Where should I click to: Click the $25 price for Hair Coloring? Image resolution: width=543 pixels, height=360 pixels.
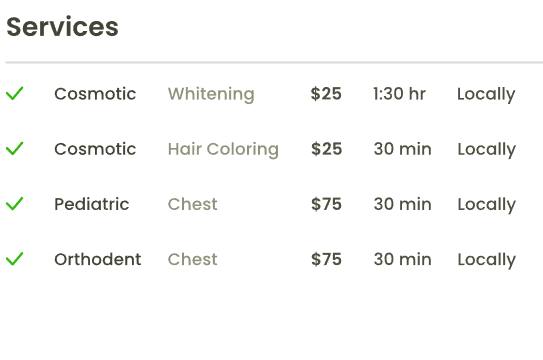pyautogui.click(x=326, y=149)
